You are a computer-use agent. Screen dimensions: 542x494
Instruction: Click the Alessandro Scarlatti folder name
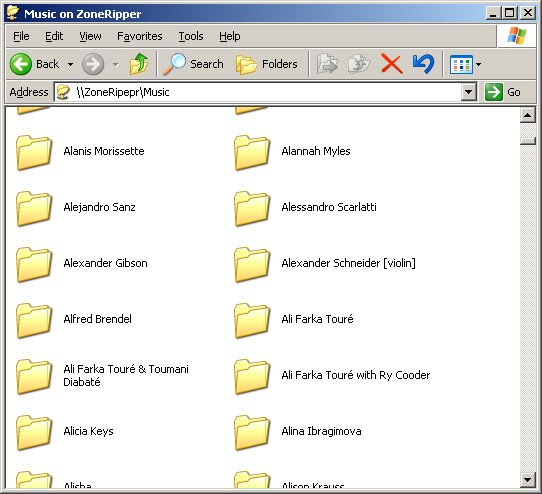click(329, 207)
